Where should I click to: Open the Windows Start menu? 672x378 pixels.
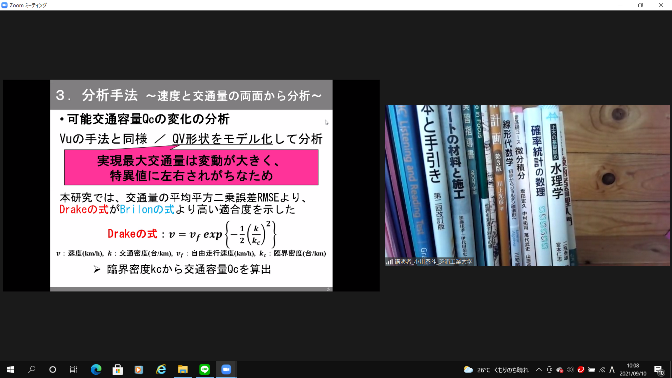point(10,369)
